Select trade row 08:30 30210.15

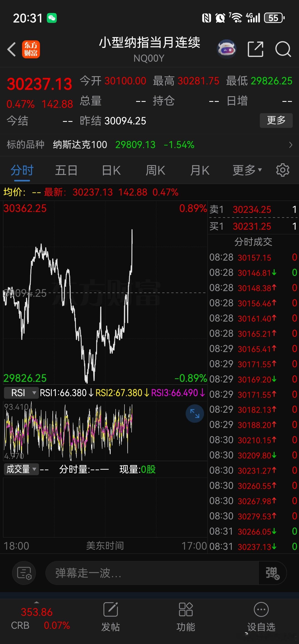click(x=253, y=440)
